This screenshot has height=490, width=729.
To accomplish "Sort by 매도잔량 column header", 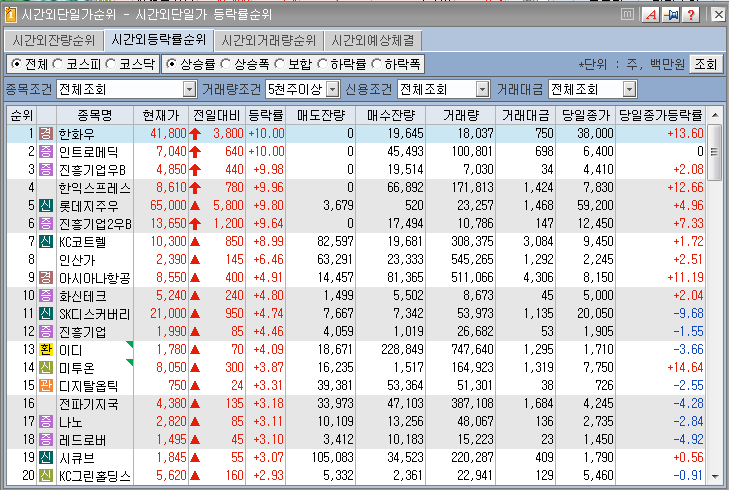I will [320, 115].
